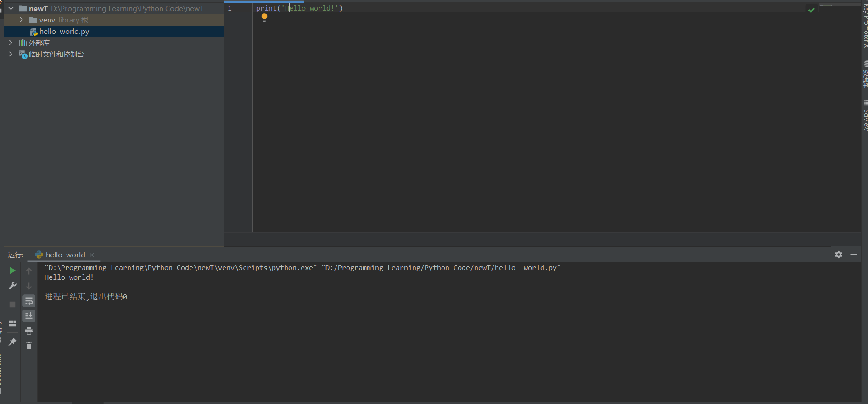
Task: Click 'Hello world!' output line in console
Action: tap(69, 277)
